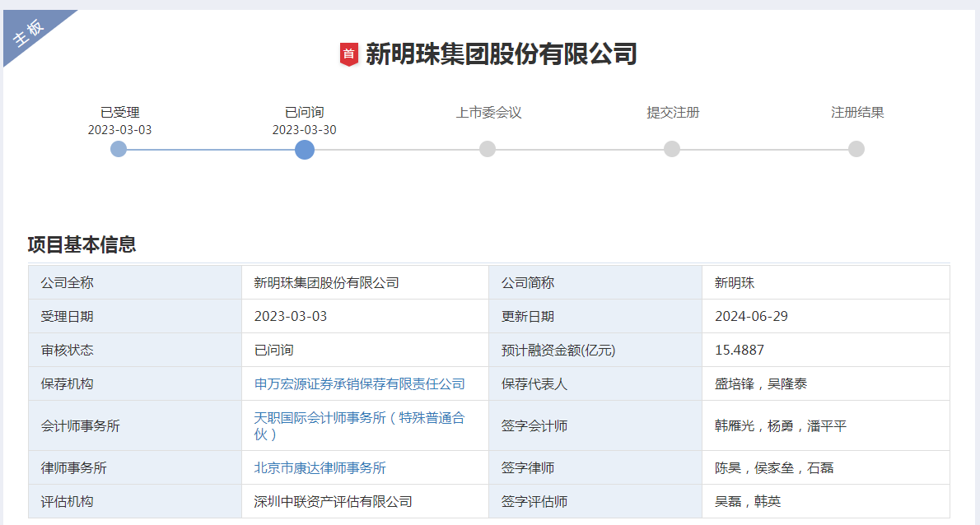Viewport: 980px width, 525px height.
Task: Select the 上市委会议 timeline node
Action: pyautogui.click(x=488, y=149)
